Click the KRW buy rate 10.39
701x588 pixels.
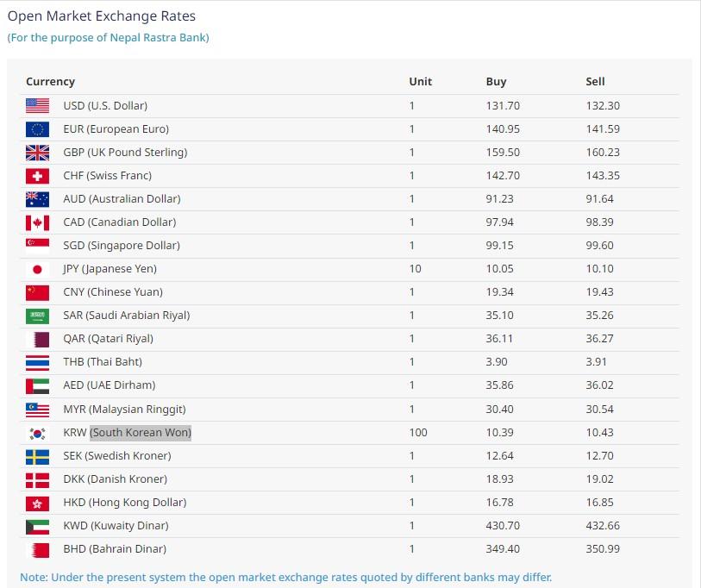pyautogui.click(x=499, y=433)
